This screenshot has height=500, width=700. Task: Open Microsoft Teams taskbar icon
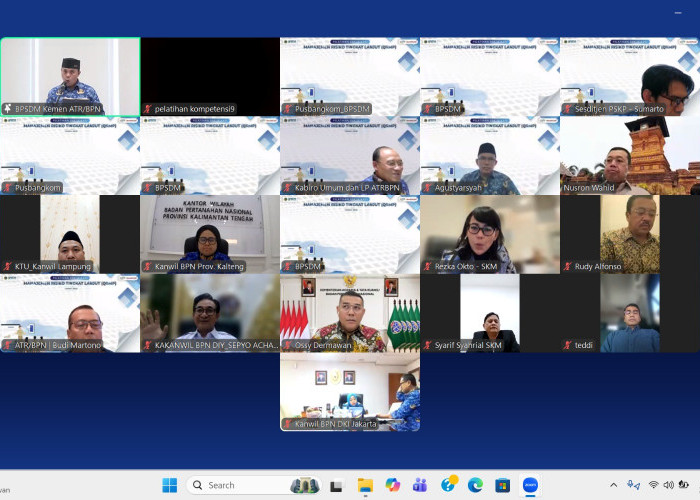pos(420,485)
